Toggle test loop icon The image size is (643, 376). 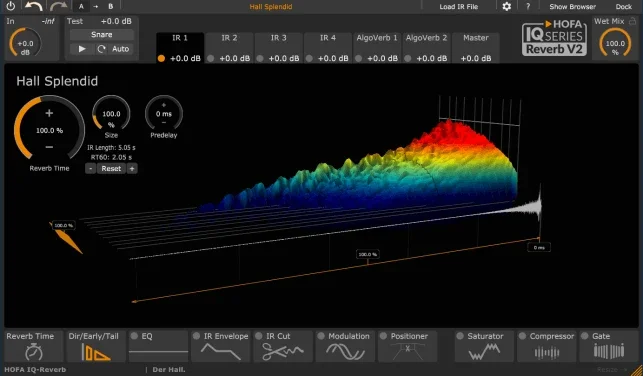click(101, 49)
